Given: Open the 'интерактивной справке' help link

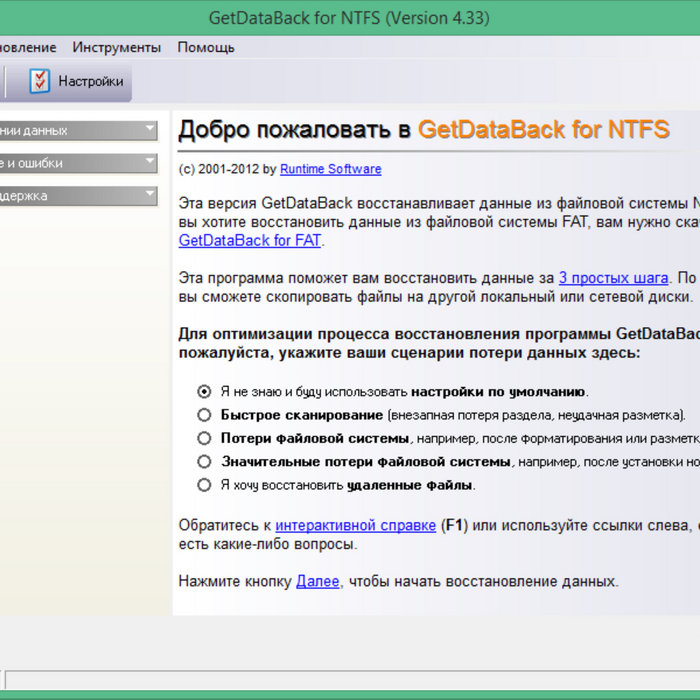Looking at the screenshot, I should click(355, 525).
